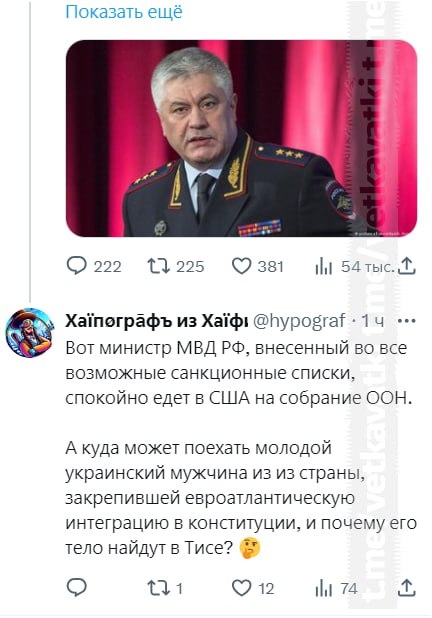Open the 1 ч timestamp link
The image size is (432, 618).
click(x=372, y=321)
